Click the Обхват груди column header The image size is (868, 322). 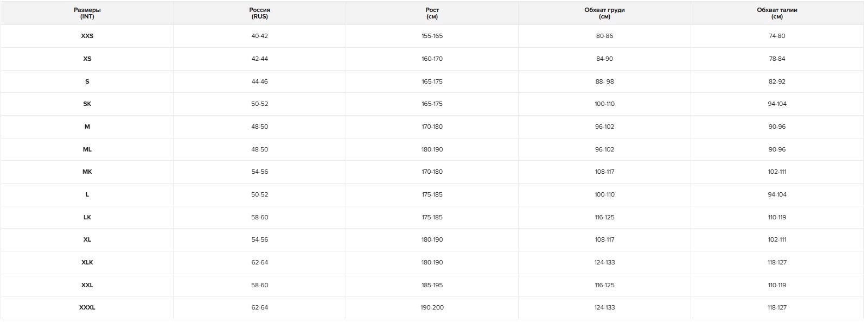tap(604, 13)
